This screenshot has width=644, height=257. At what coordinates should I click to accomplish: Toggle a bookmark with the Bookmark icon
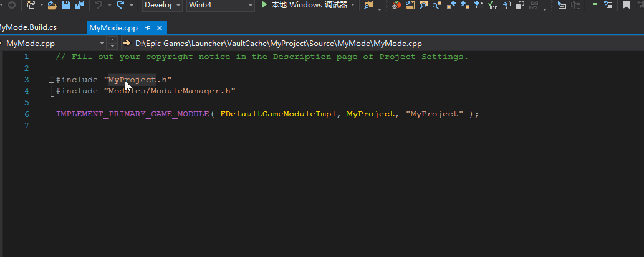(627, 5)
